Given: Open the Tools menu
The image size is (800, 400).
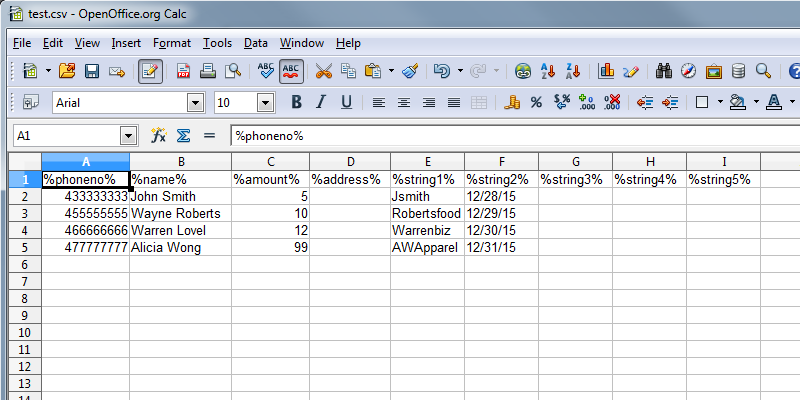Looking at the screenshot, I should pos(217,43).
